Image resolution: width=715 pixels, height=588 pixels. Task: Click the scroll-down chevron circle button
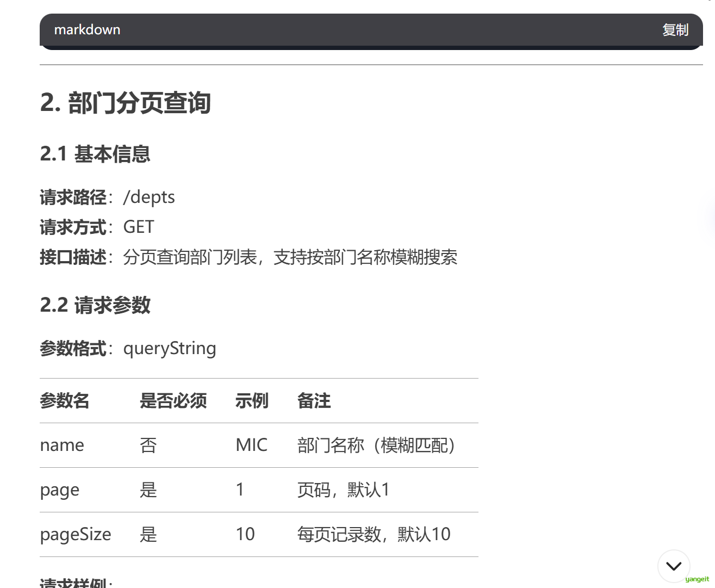(x=674, y=566)
